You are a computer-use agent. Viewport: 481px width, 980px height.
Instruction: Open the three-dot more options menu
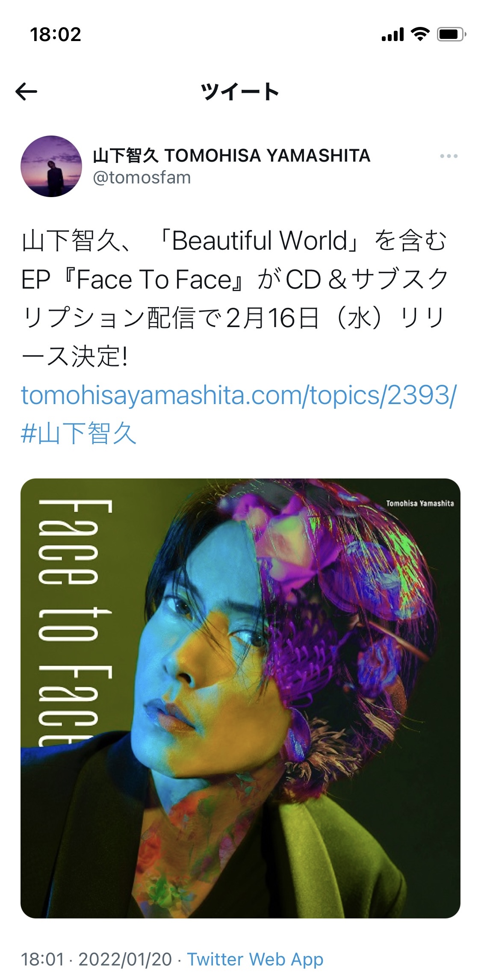tap(449, 156)
